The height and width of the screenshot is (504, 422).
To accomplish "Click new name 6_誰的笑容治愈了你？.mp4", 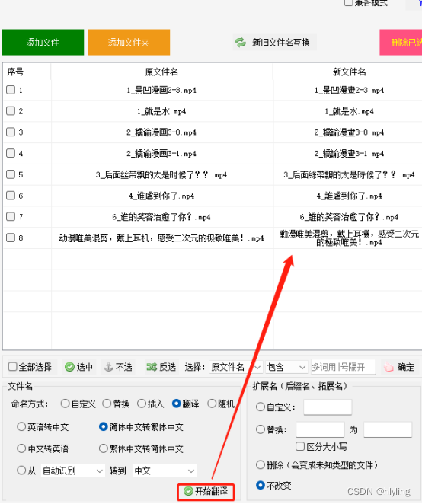I will [x=349, y=217].
